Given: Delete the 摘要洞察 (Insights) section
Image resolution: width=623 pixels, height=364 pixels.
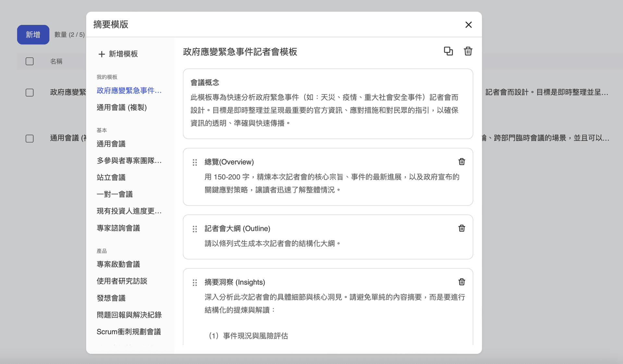Looking at the screenshot, I should [462, 282].
